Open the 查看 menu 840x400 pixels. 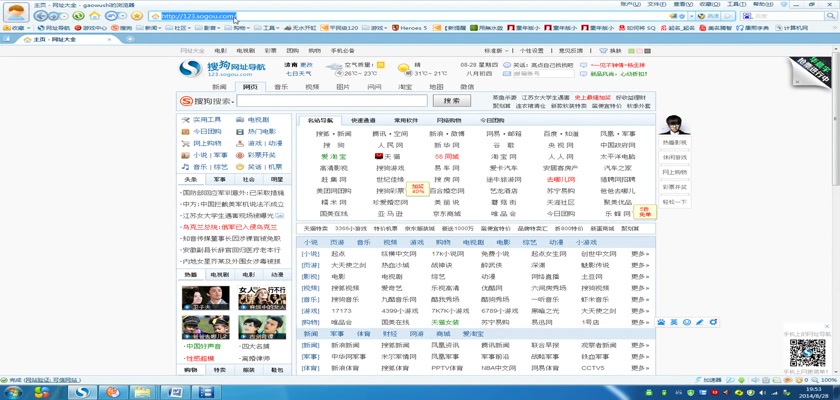(683, 4)
